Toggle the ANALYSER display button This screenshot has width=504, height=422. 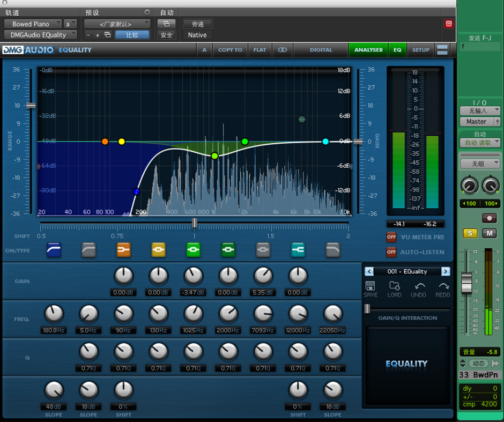click(x=368, y=50)
